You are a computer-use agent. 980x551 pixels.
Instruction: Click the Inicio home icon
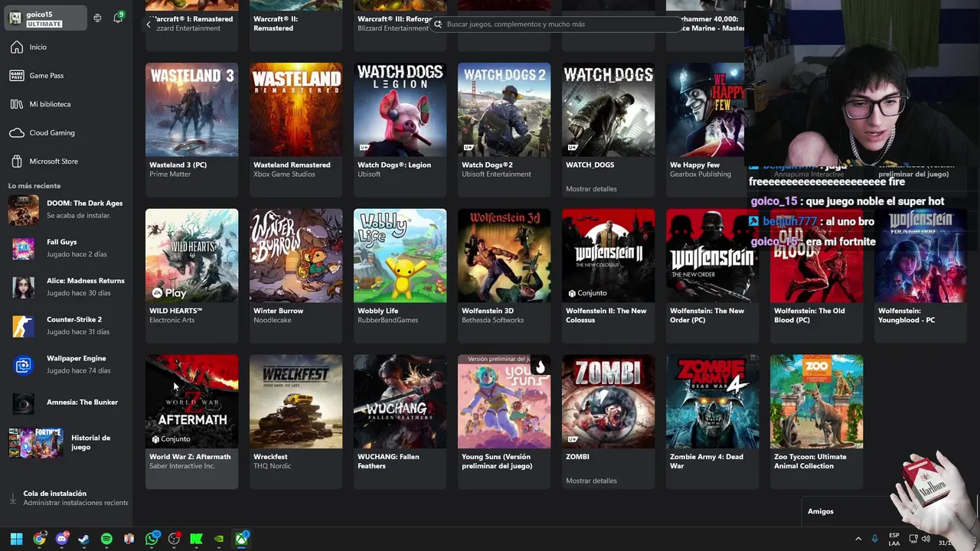(17, 47)
